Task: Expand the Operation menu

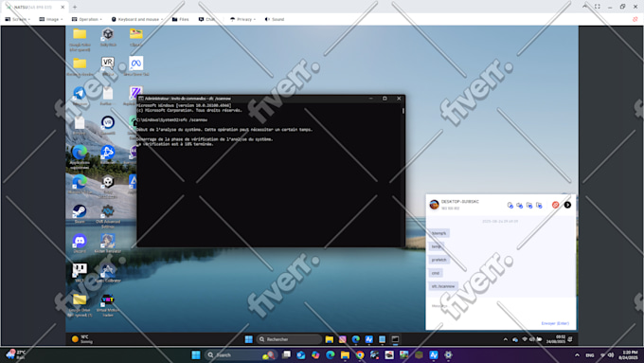Action: [x=87, y=19]
